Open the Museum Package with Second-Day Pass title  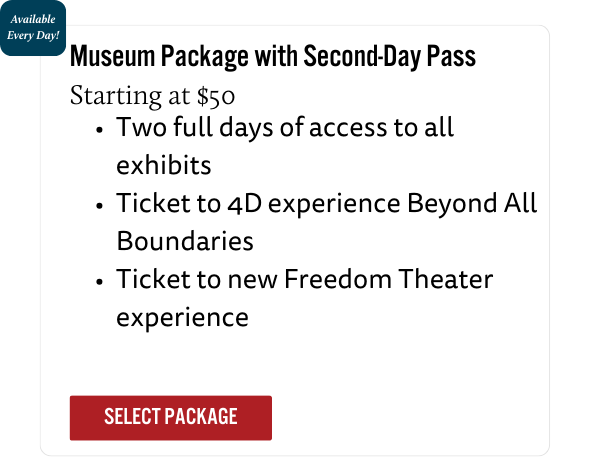[x=273, y=57]
